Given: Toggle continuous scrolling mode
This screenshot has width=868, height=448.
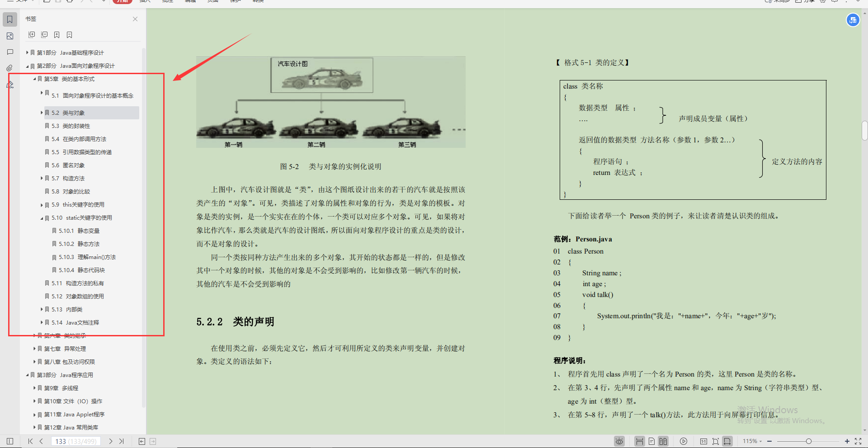Looking at the screenshot, I should pyautogui.click(x=639, y=441).
